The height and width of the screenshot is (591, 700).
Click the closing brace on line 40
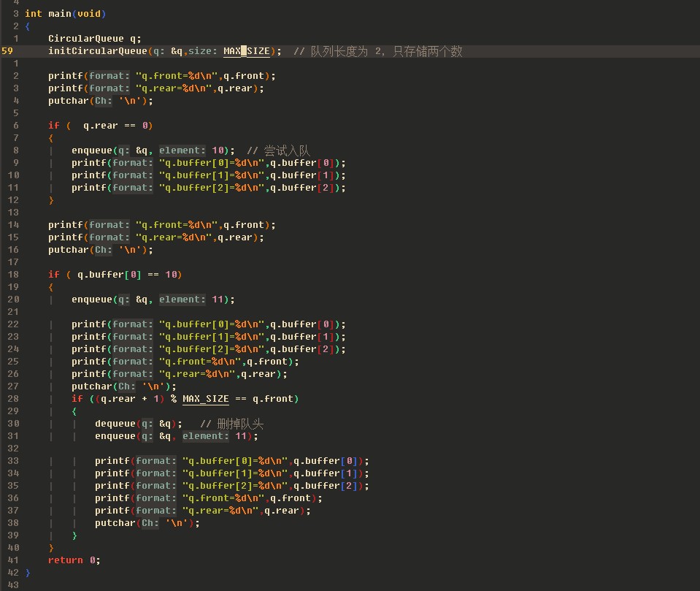[x=51, y=548]
